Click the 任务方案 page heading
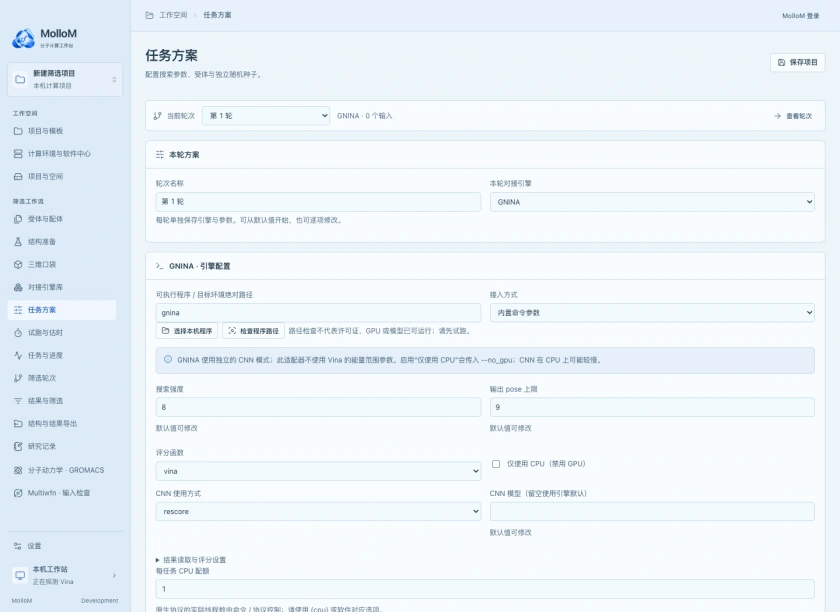The image size is (840, 612). coord(171,55)
